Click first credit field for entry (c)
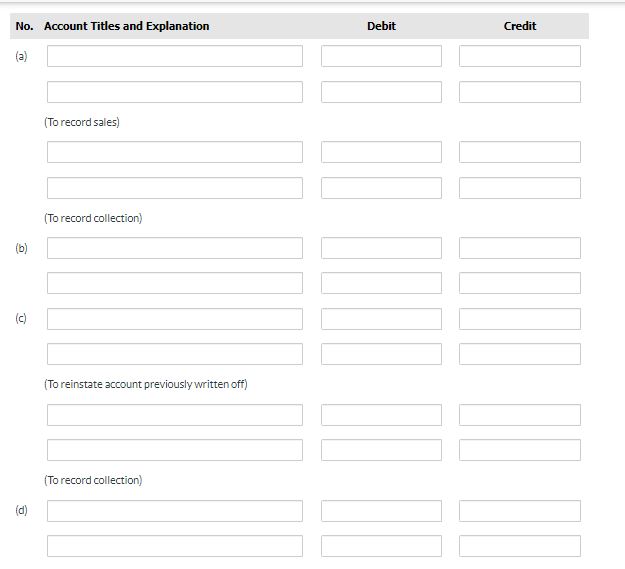 [519, 319]
